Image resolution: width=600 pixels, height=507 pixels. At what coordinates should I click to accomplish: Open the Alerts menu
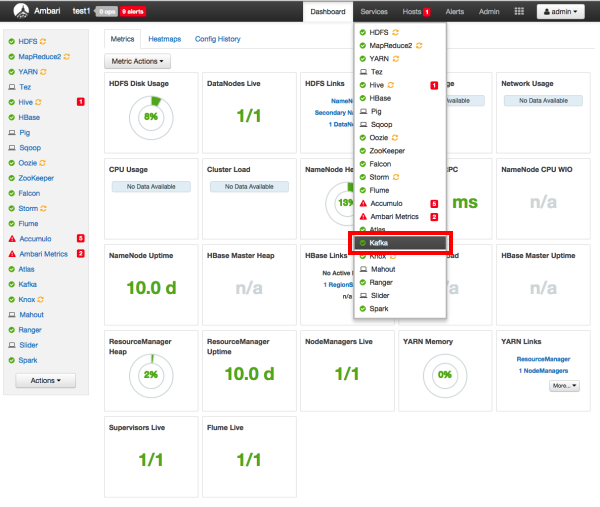pos(455,12)
